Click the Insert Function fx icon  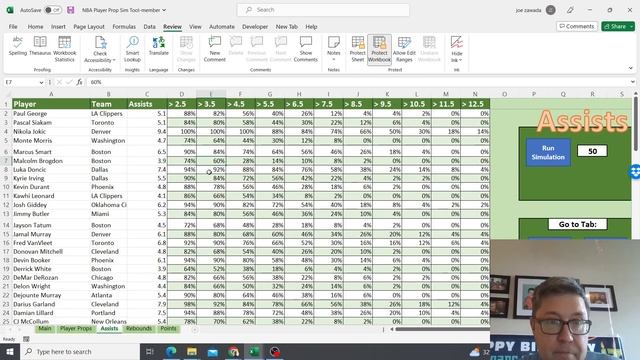click(80, 82)
